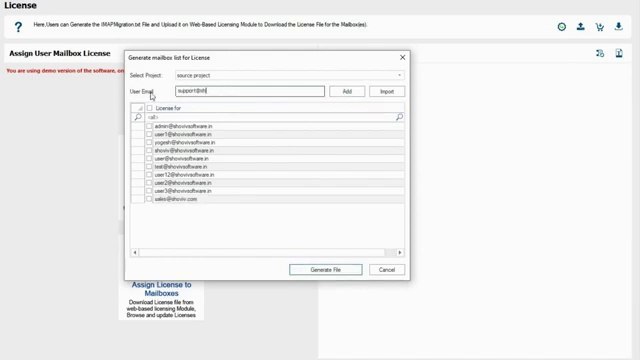Select the user12@shovivsoftware.in row text
This screenshot has width=640, height=360.
point(184,175)
